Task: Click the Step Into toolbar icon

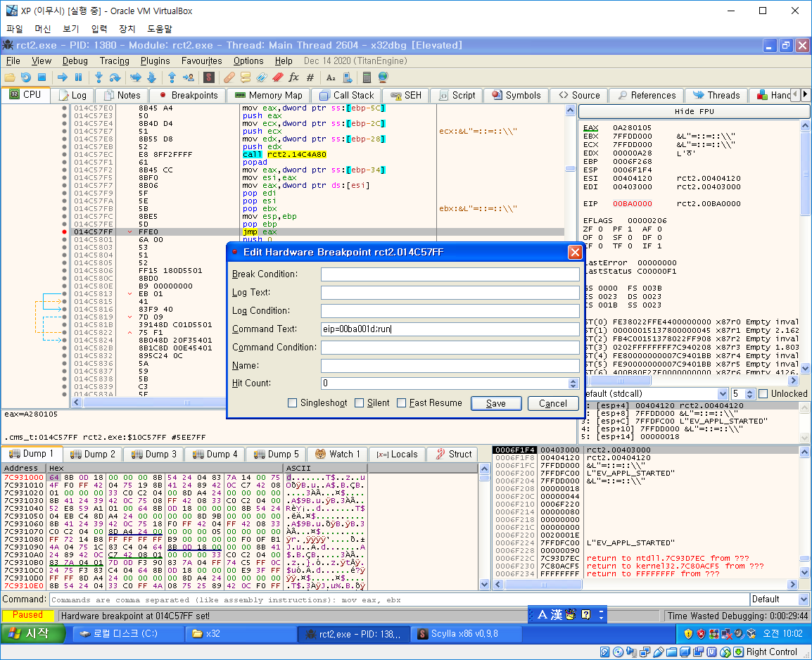Action: click(x=99, y=77)
